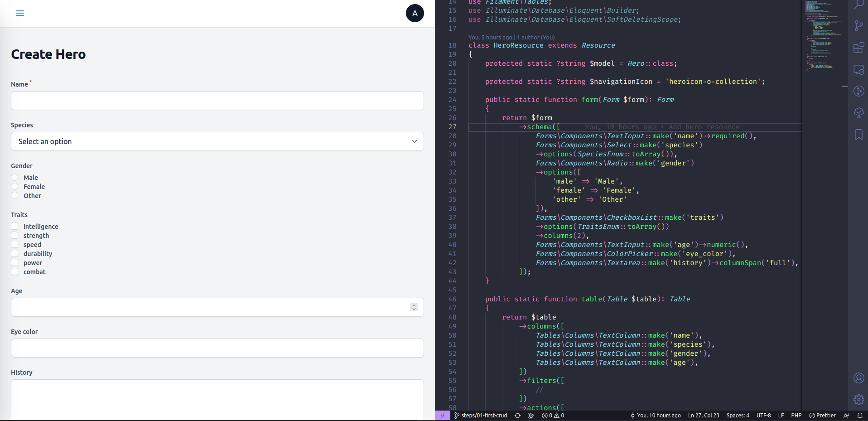The width and height of the screenshot is (868, 421).
Task: Show errors and warnings count
Action: [x=553, y=416]
